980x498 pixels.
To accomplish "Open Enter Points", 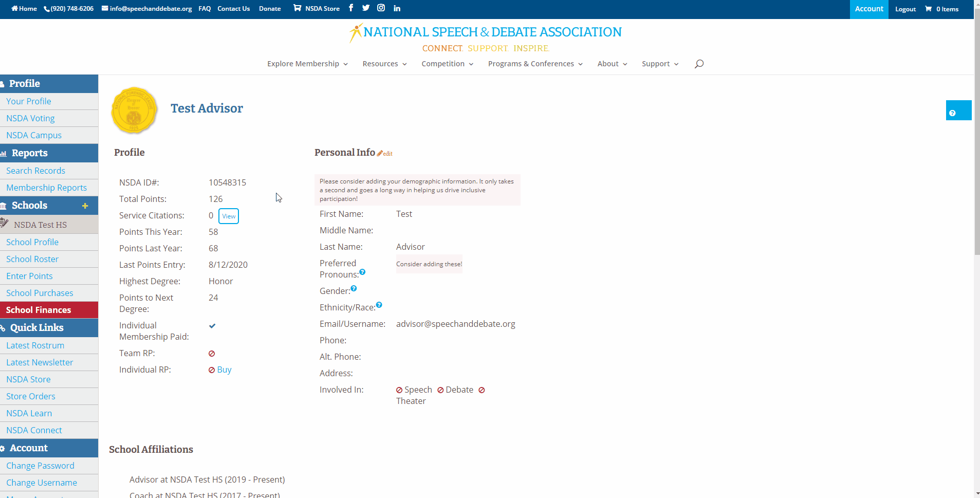I will 49,276.
